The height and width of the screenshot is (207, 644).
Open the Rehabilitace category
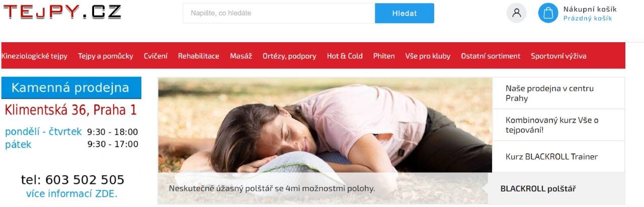pos(199,56)
